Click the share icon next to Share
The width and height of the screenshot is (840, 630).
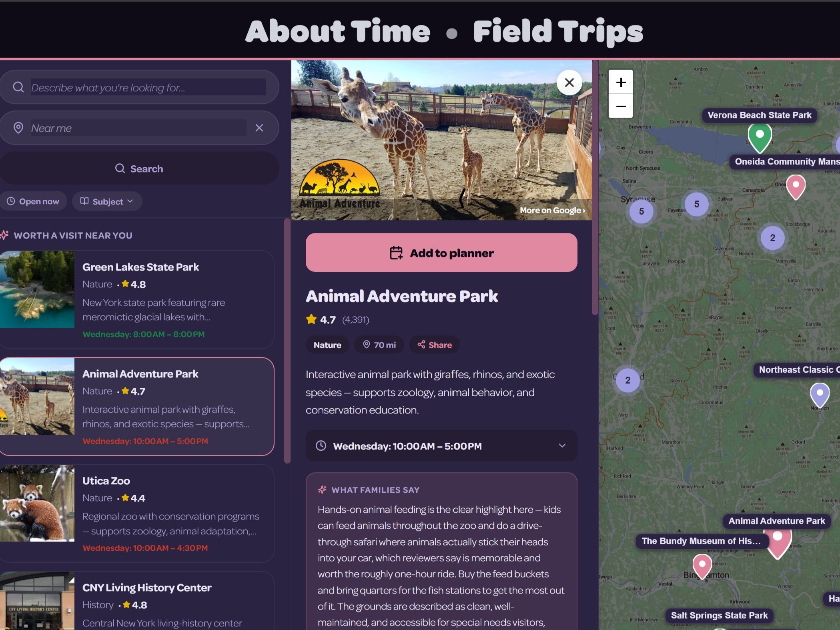pyautogui.click(x=421, y=344)
